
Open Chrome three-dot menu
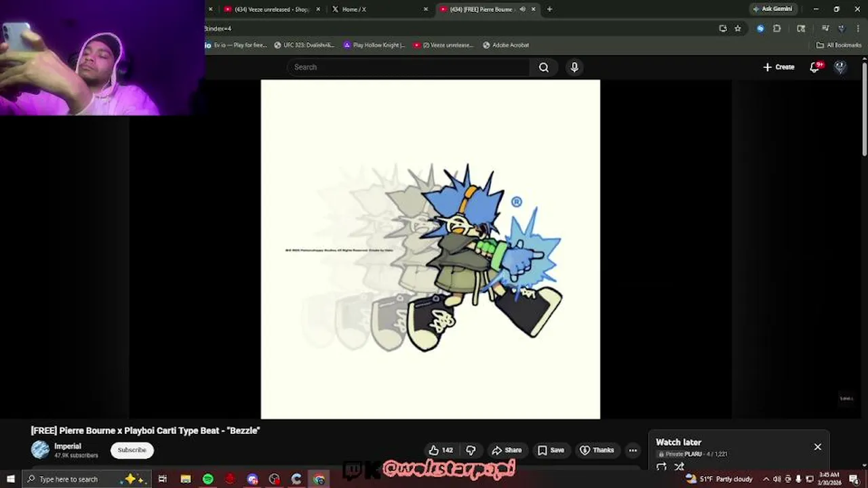pos(857,28)
